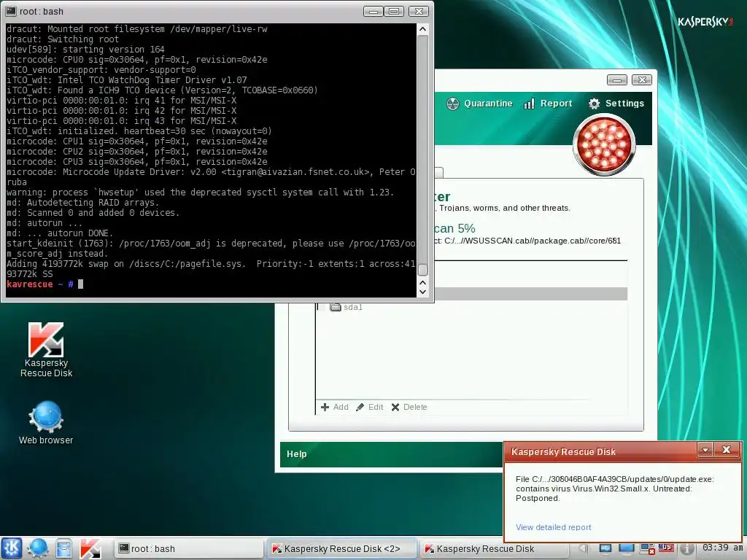747x560 pixels.
Task: Open the file manager icon in the taskbar
Action: [x=63, y=548]
